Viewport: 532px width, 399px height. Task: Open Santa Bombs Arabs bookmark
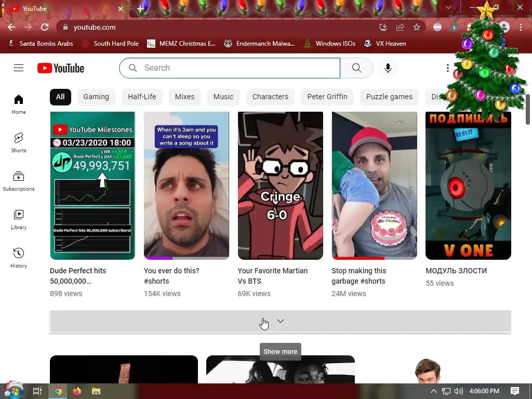(x=41, y=44)
